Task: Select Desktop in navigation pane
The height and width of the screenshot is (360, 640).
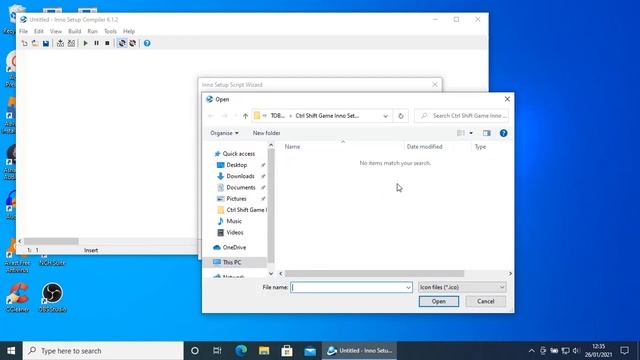Action: click(x=236, y=165)
